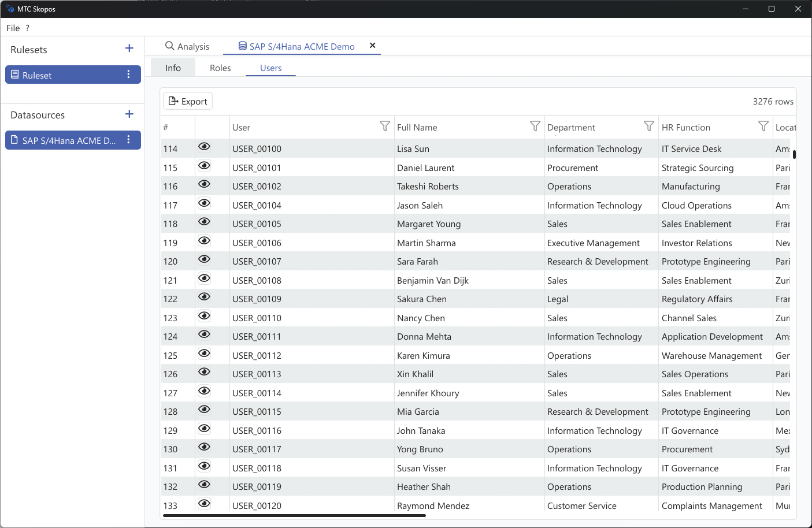812x528 pixels.
Task: Open the filter icon on the User column
Action: 384,126
